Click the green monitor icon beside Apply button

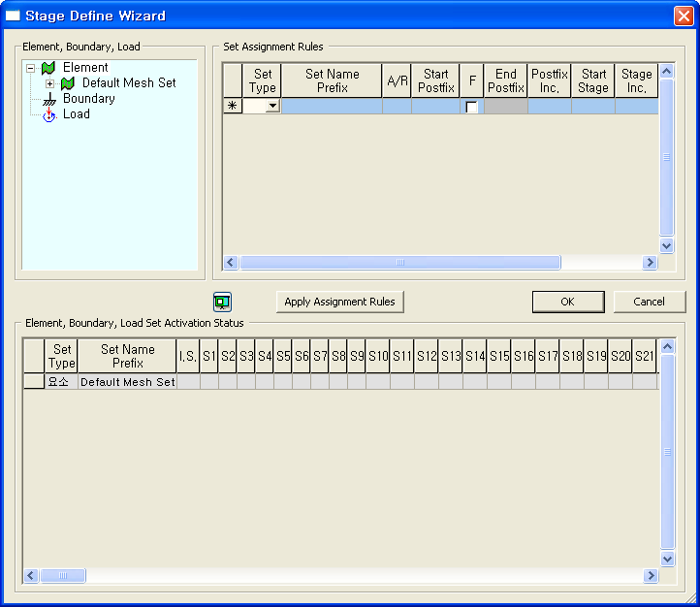223,302
